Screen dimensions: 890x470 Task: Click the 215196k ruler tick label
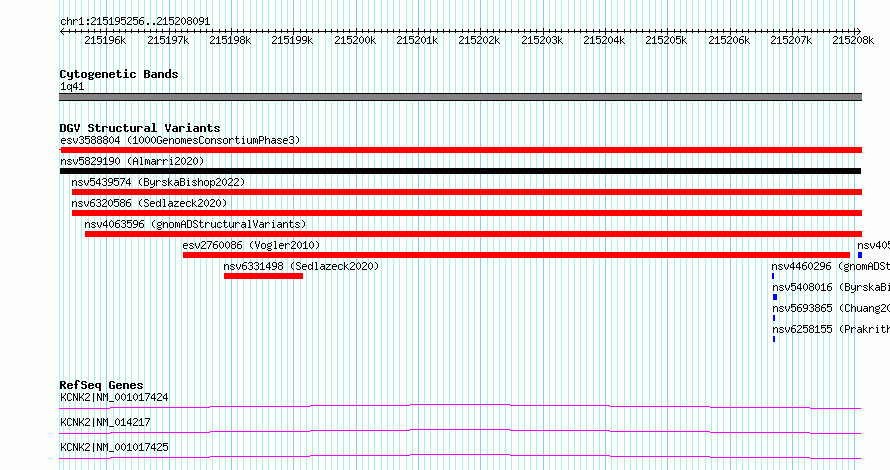pos(105,41)
